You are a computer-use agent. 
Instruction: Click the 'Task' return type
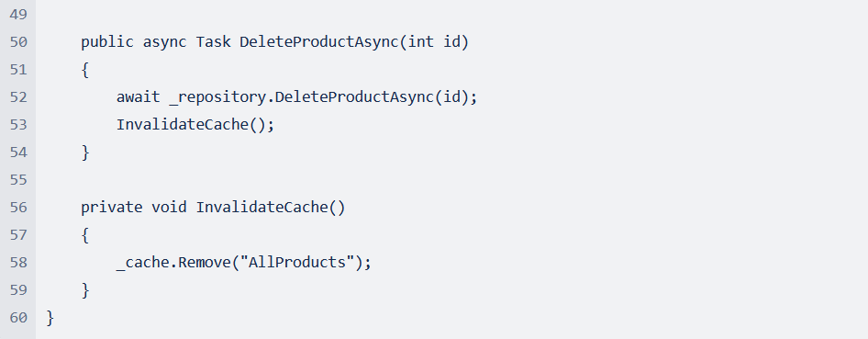tap(213, 42)
